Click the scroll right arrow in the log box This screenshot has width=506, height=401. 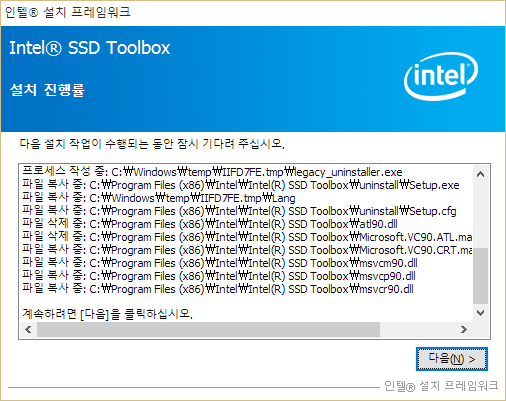coord(464,330)
